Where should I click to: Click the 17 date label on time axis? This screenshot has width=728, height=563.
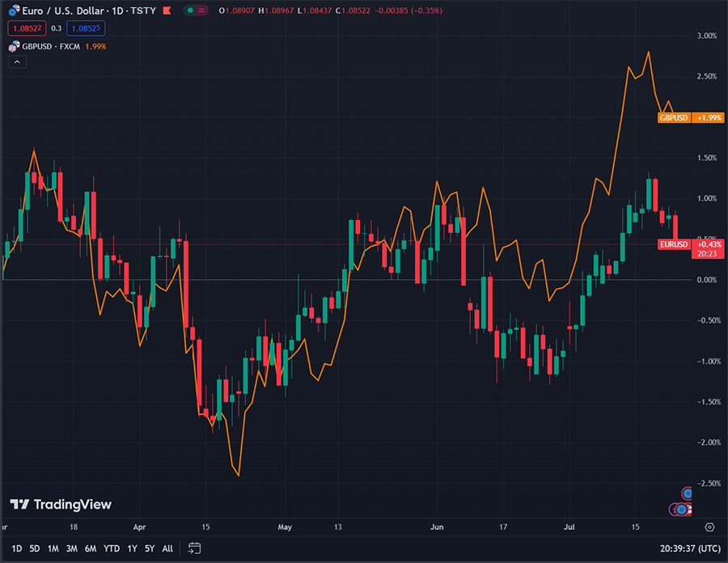point(503,527)
